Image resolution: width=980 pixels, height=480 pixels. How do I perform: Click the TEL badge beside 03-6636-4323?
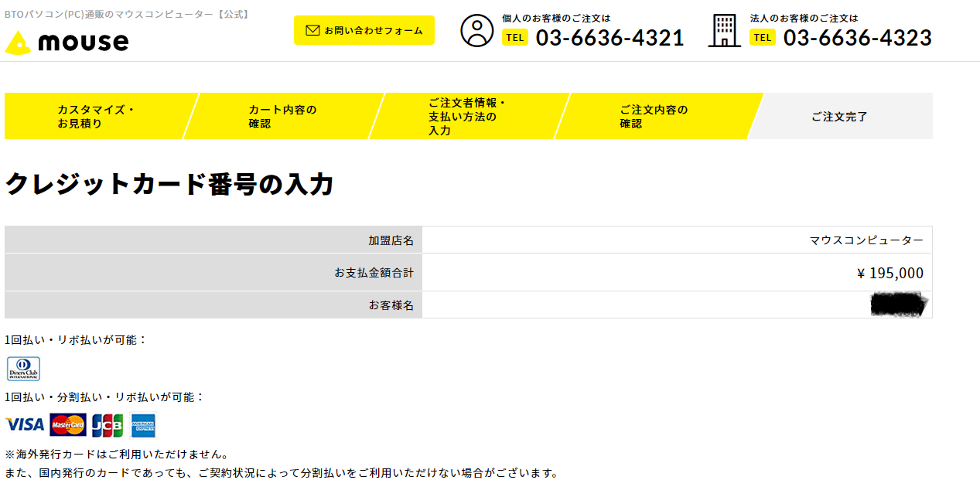click(763, 37)
